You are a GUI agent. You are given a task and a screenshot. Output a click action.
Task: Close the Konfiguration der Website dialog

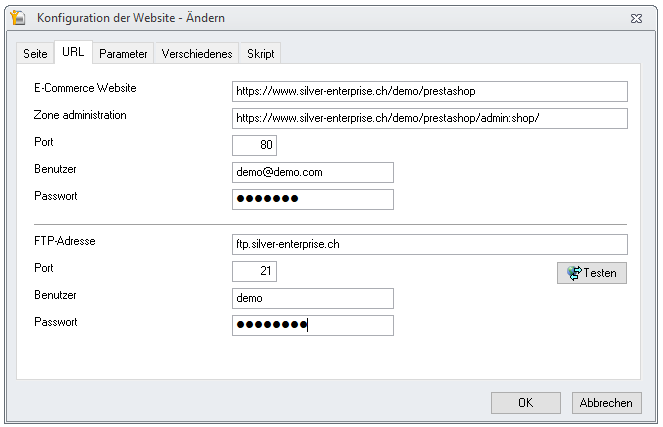(x=636, y=19)
